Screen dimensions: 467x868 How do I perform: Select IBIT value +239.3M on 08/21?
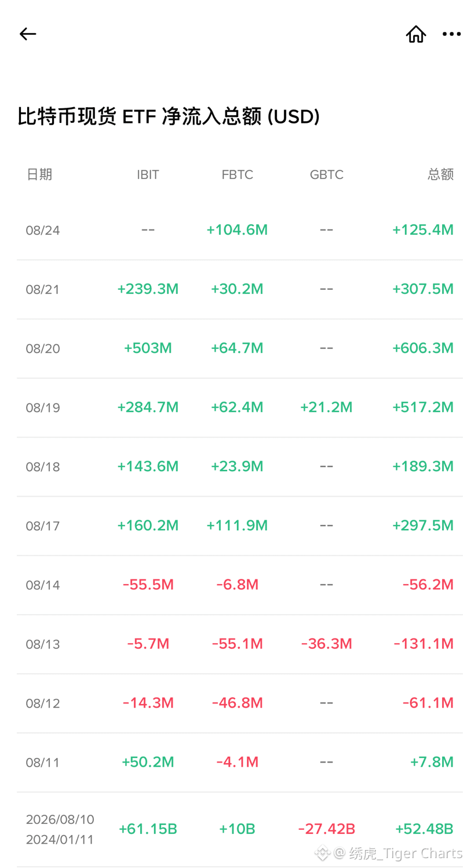pyautogui.click(x=148, y=289)
